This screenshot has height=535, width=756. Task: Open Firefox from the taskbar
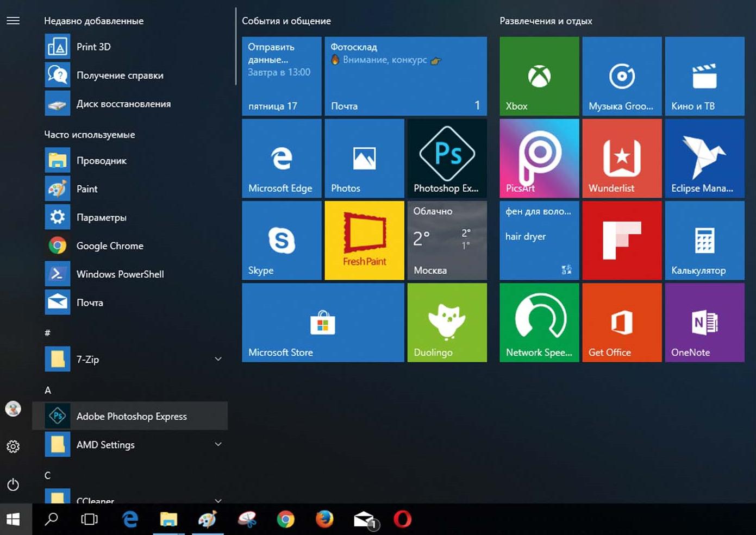[324, 519]
